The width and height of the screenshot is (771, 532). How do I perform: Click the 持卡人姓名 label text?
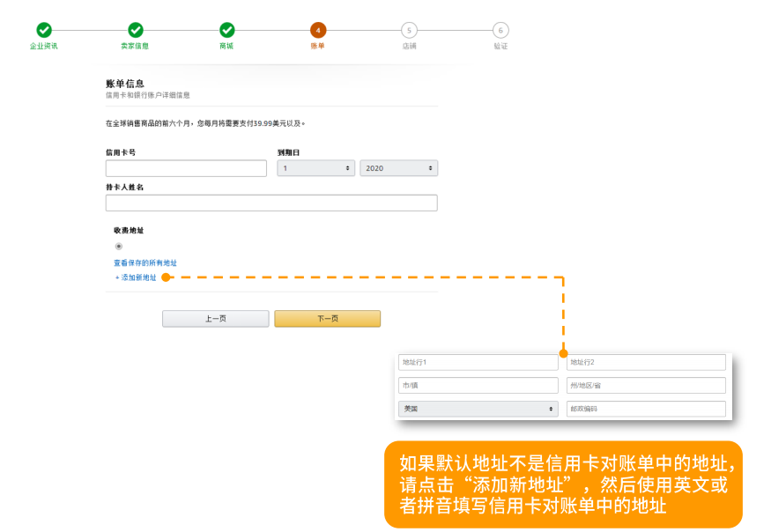(124, 188)
